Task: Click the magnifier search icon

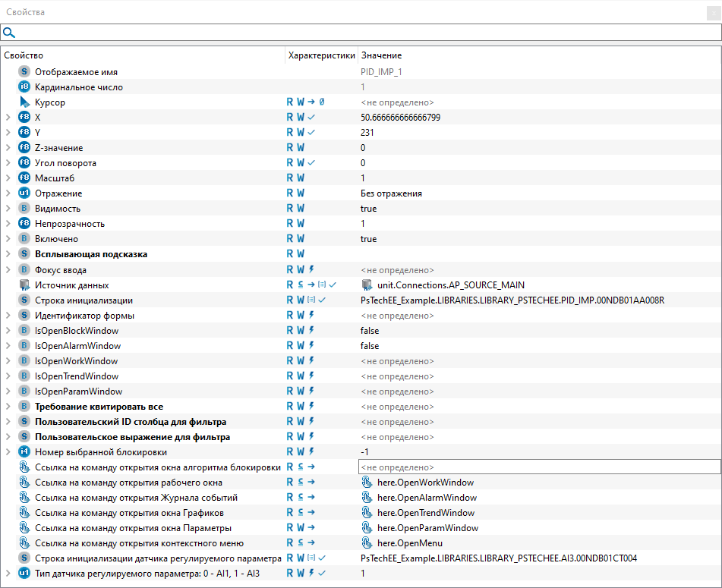Action: [9, 33]
